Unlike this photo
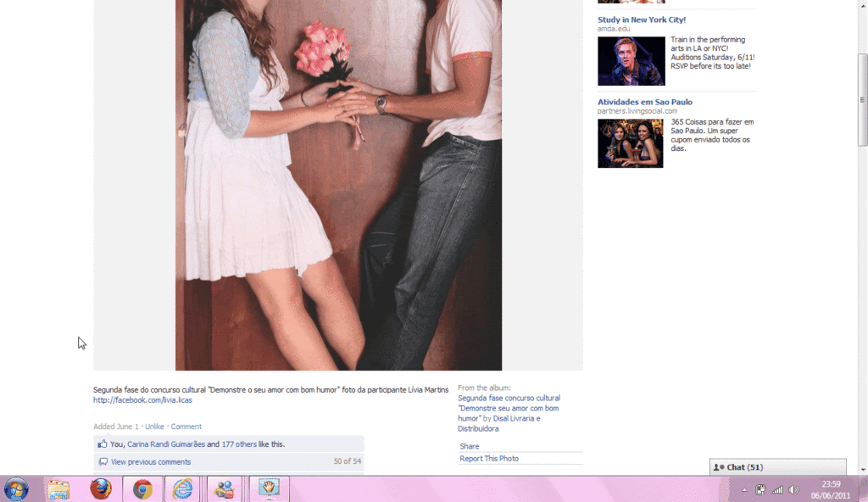 (154, 427)
